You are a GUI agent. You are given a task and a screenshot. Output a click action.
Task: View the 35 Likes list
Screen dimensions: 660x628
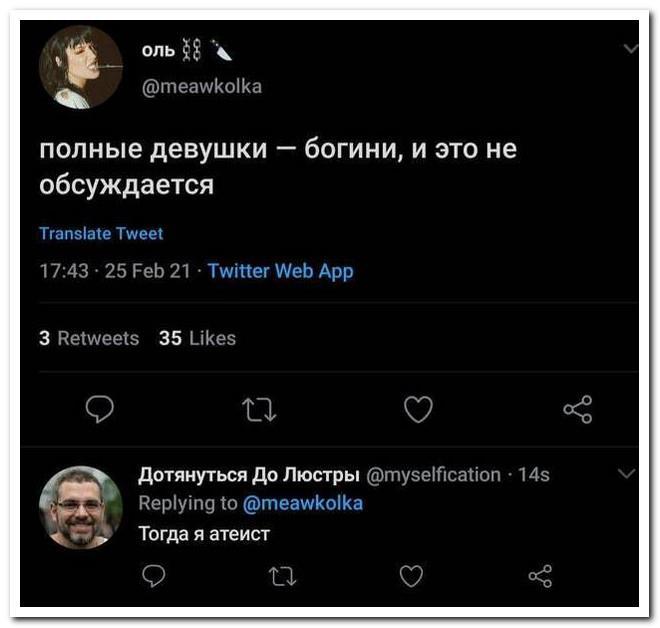coord(197,338)
